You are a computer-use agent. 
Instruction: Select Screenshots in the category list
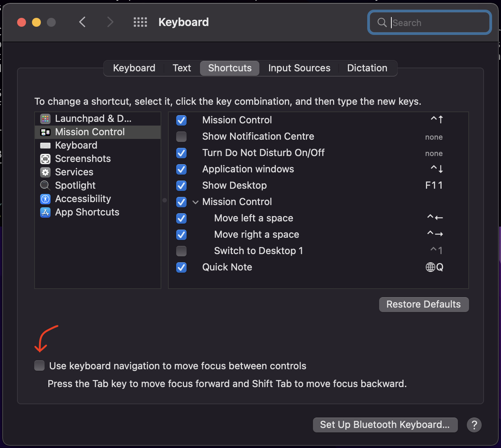click(x=98, y=159)
